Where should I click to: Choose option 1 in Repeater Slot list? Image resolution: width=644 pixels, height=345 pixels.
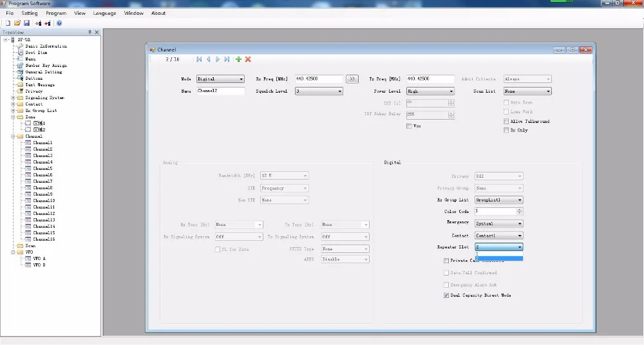pos(498,254)
